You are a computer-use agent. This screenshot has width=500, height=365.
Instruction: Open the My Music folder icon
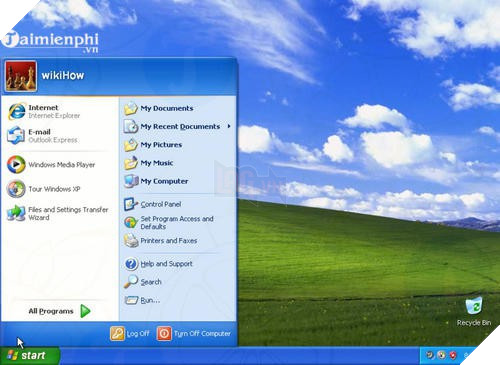point(131,163)
